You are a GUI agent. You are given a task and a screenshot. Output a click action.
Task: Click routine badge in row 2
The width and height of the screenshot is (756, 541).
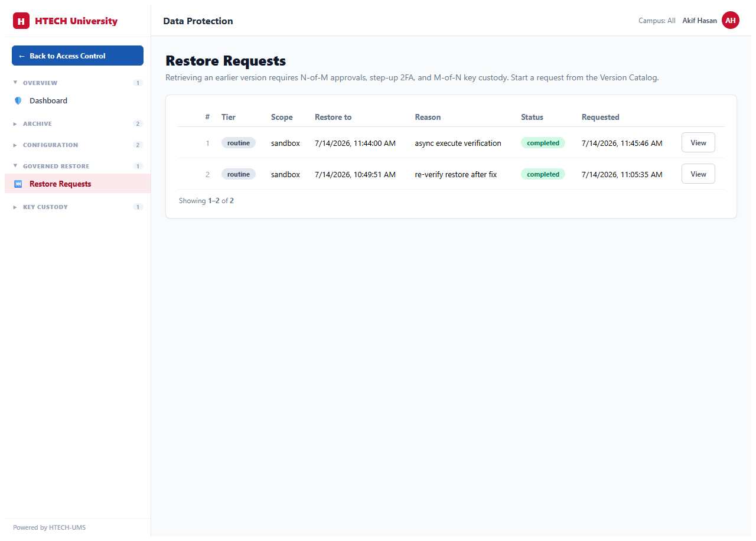pyautogui.click(x=239, y=174)
